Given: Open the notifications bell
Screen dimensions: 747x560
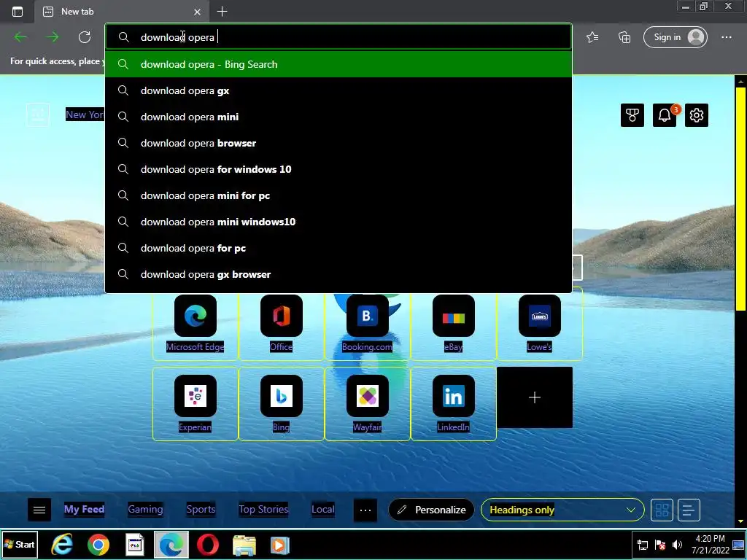Looking at the screenshot, I should [x=665, y=115].
